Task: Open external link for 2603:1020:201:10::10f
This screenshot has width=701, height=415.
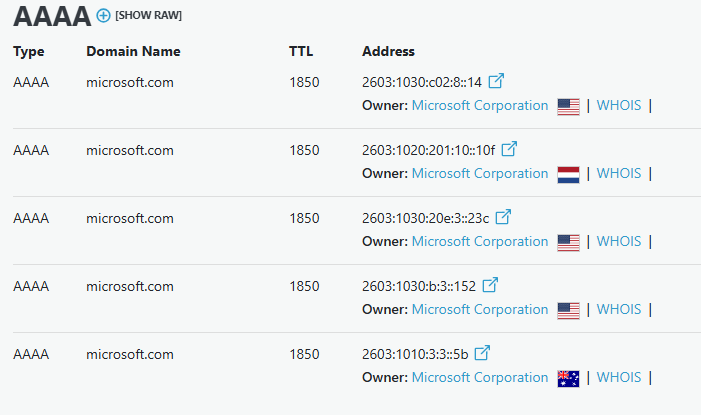Action: [x=509, y=149]
